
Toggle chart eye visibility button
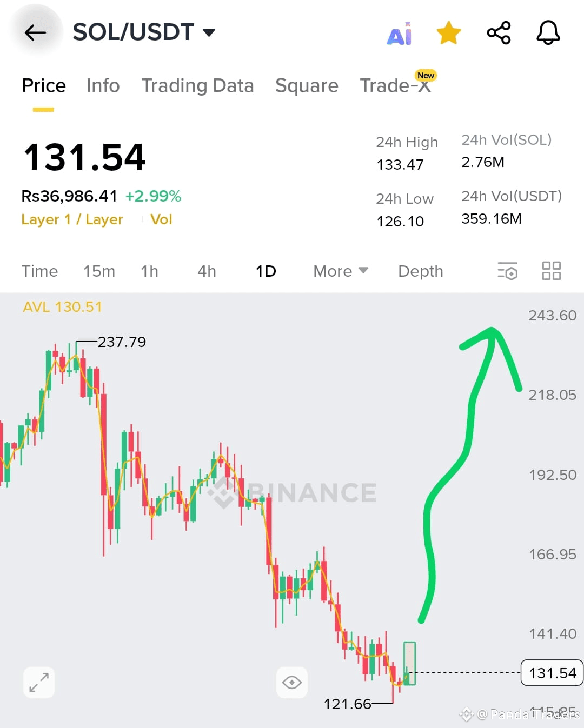click(292, 682)
